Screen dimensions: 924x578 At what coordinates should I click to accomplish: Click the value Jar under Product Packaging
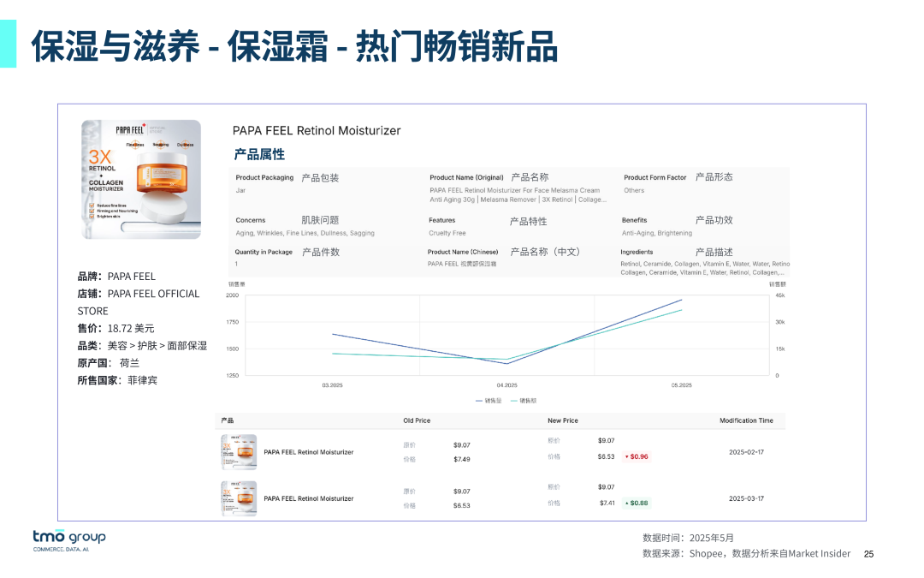[240, 190]
